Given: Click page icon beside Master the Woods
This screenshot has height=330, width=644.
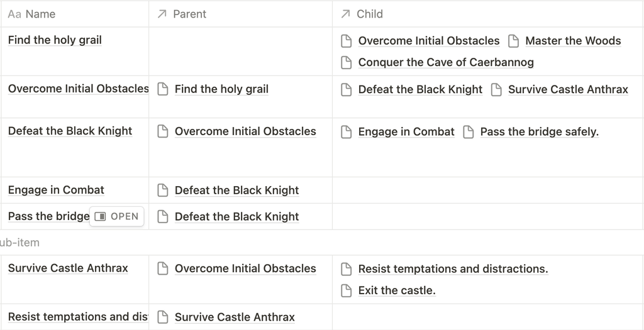Looking at the screenshot, I should tap(513, 41).
